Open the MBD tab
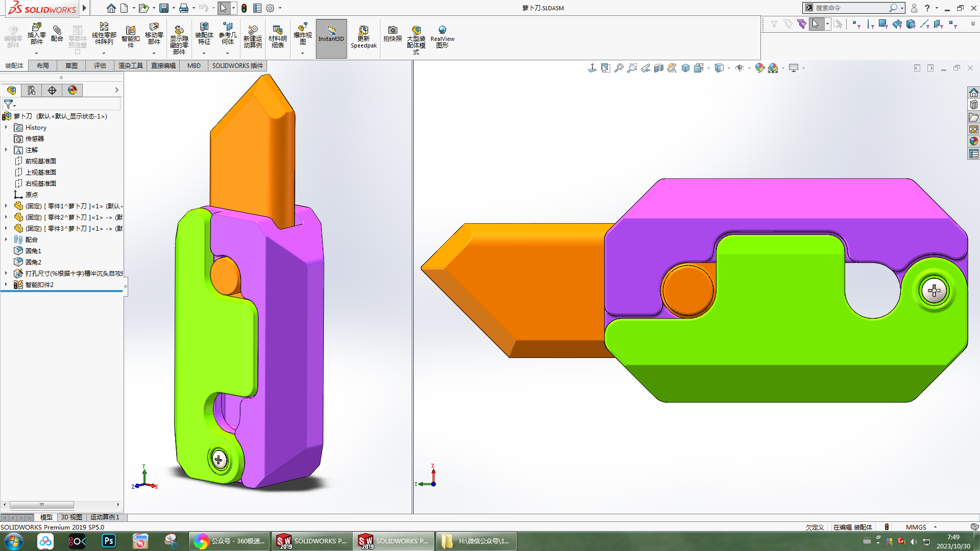This screenshot has width=980, height=551. pyautogui.click(x=194, y=66)
